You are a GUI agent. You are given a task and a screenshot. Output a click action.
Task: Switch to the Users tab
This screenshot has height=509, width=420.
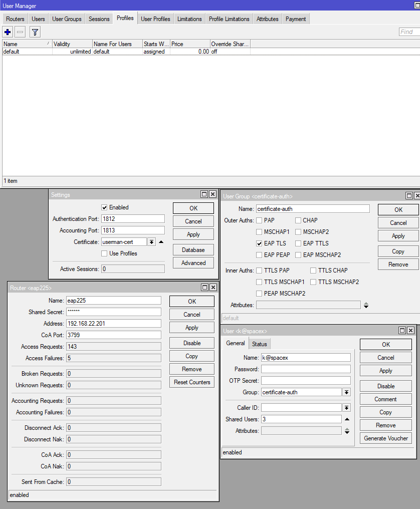click(x=38, y=19)
